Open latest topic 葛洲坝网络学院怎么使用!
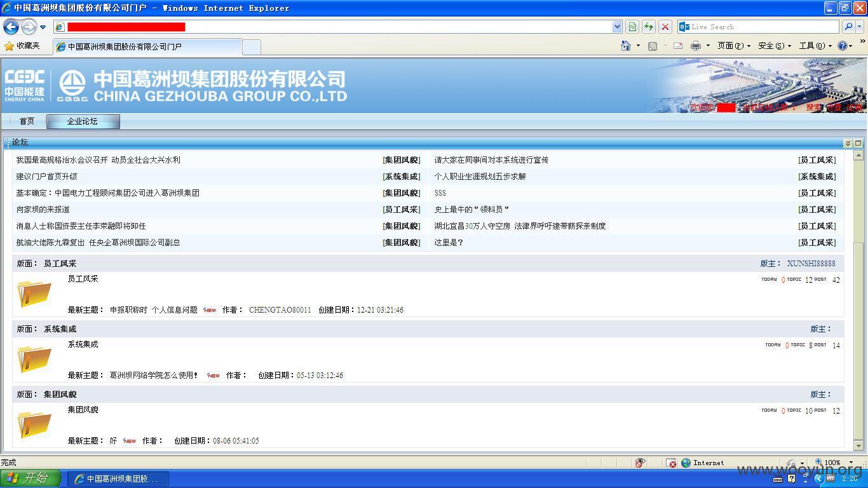This screenshot has width=868, height=488. (x=154, y=376)
